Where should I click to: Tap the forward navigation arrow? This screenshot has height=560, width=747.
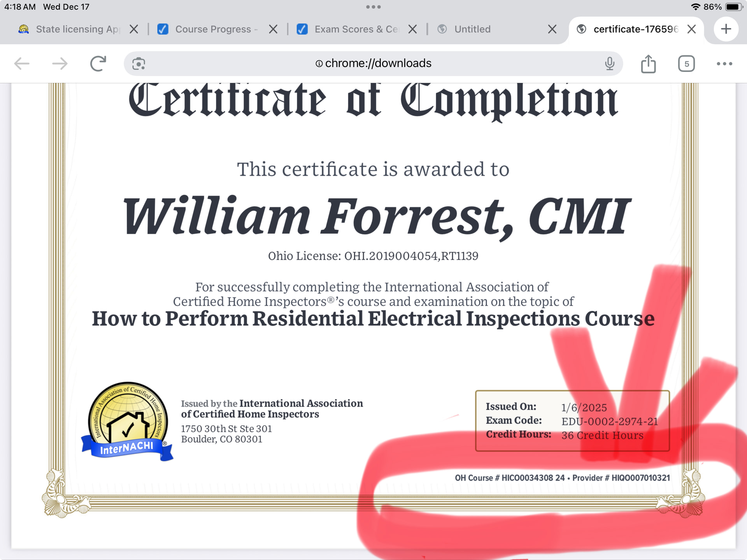pos(60,63)
